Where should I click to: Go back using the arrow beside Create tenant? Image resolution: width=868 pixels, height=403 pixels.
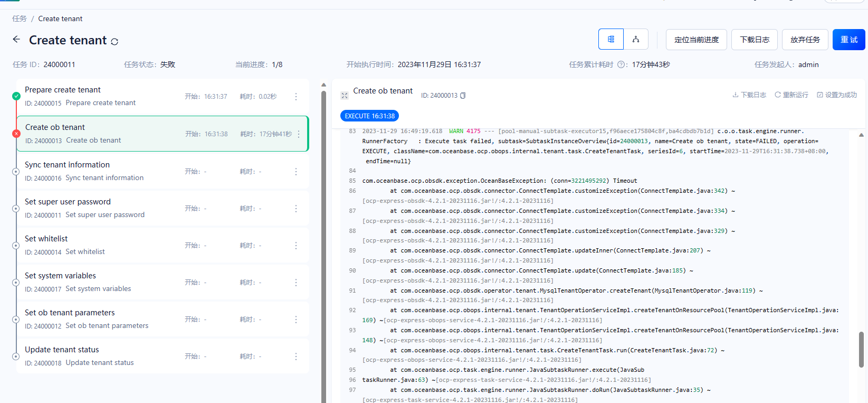point(16,40)
